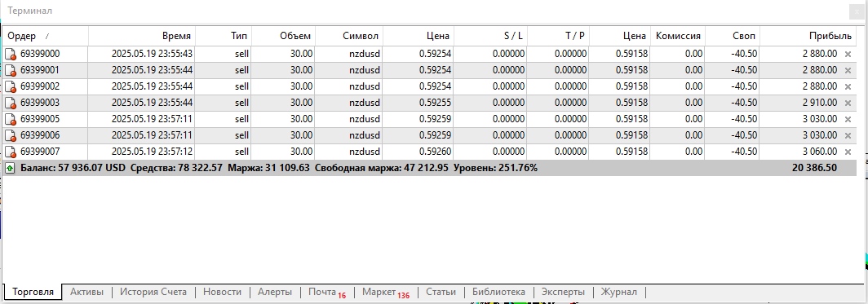Click the order icon for order 69399001
868x304 pixels.
click(11, 70)
